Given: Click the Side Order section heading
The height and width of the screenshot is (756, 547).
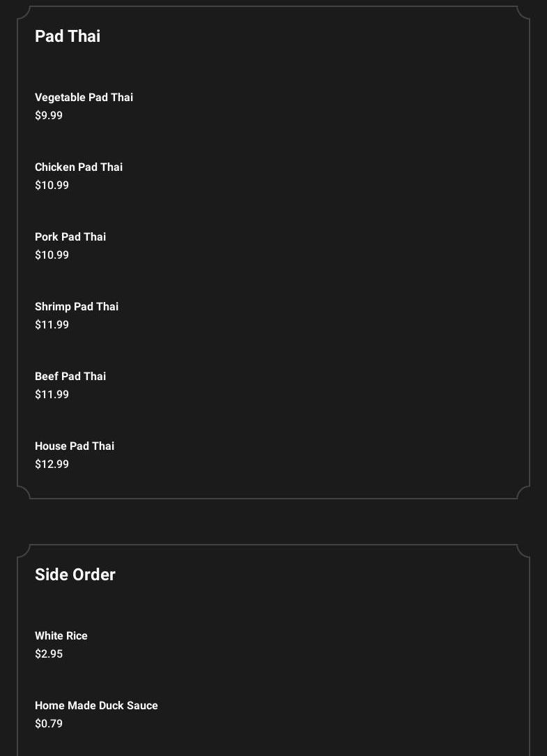Looking at the screenshot, I should (75, 575).
